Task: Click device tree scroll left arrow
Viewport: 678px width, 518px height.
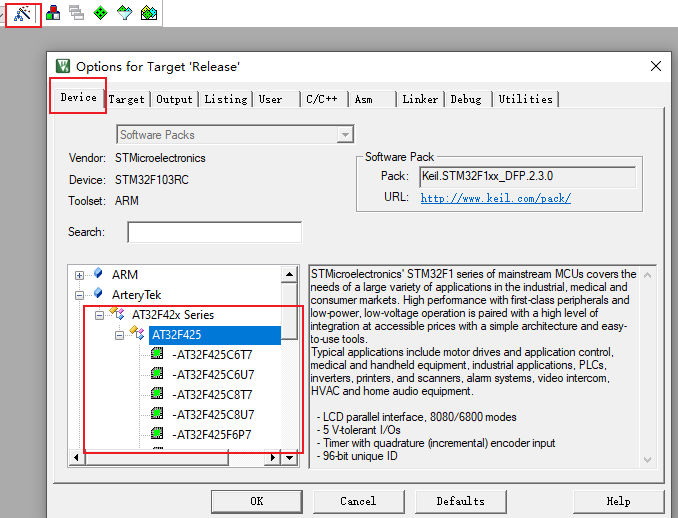Action: coord(77,457)
